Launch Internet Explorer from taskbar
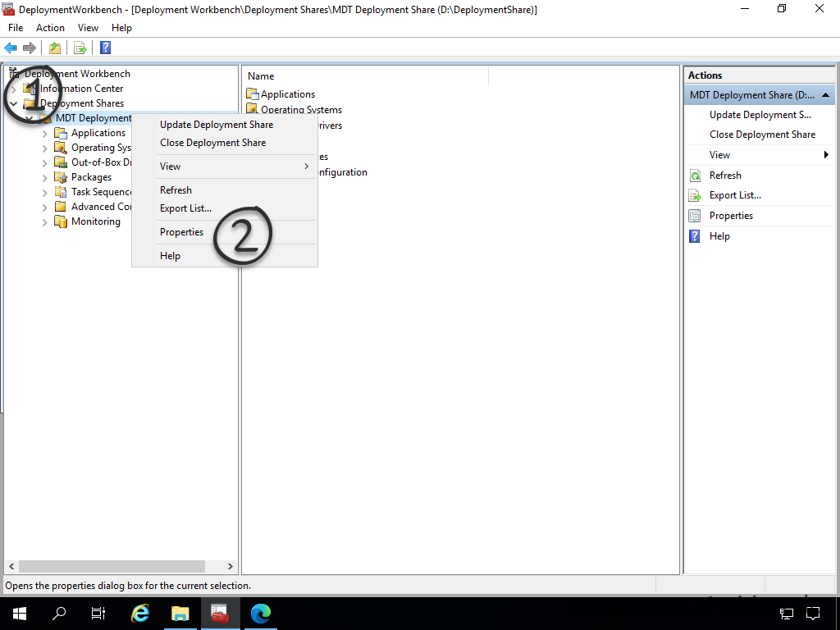Viewport: 840px width, 630px height. point(139,614)
